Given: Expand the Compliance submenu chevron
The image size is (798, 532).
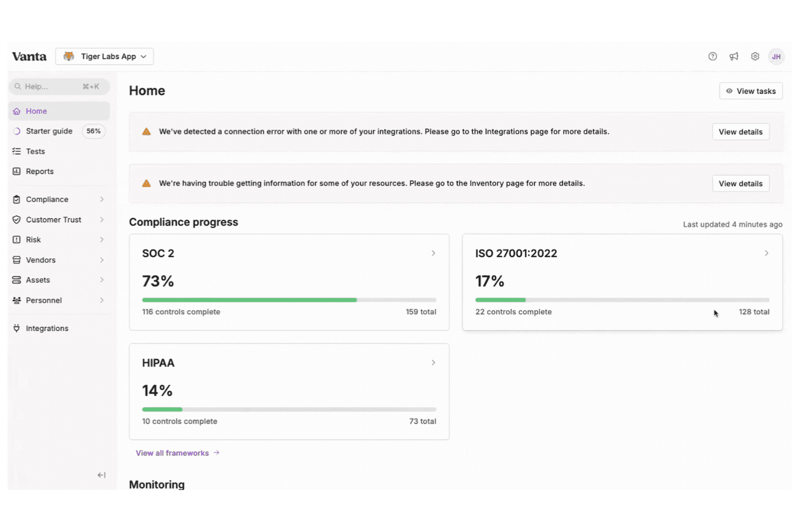Looking at the screenshot, I should coord(102,199).
